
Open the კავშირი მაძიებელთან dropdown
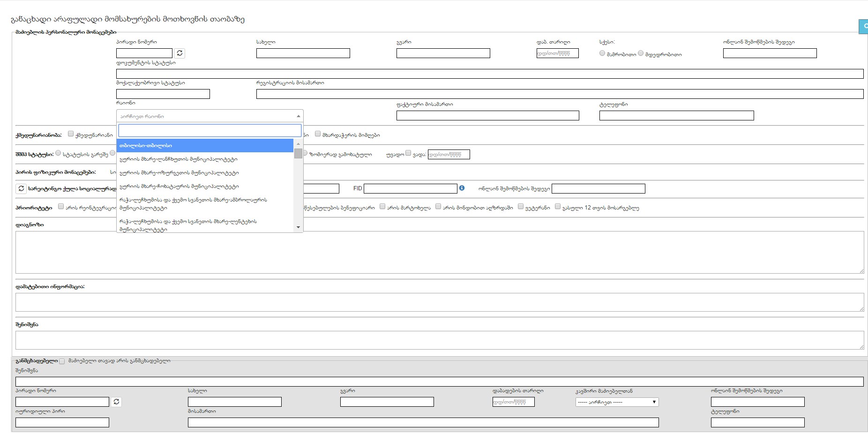pos(617,402)
